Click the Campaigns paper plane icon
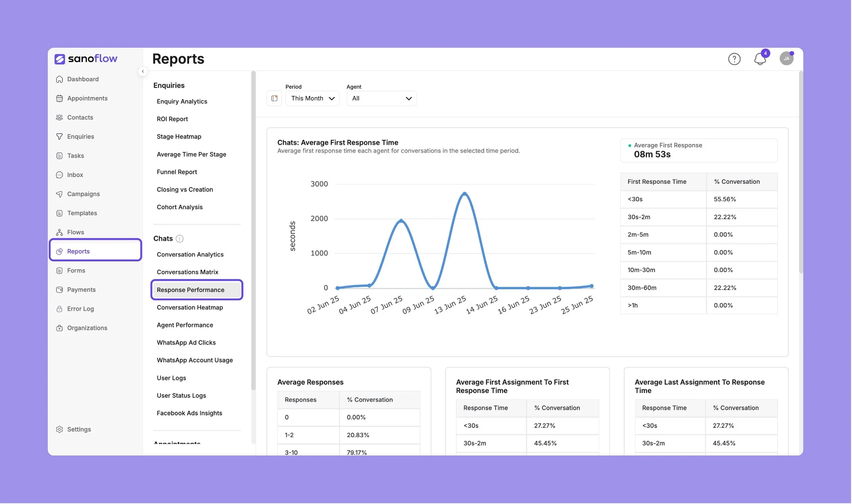Screen dimensions: 852x504 (x=59, y=194)
